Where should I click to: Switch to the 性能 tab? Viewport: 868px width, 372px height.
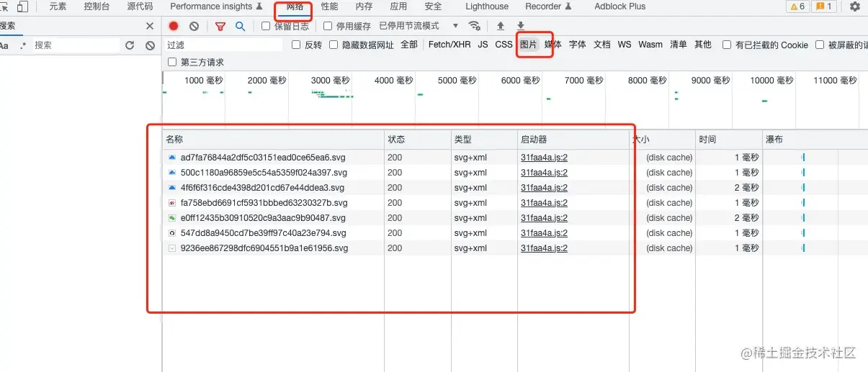(329, 6)
